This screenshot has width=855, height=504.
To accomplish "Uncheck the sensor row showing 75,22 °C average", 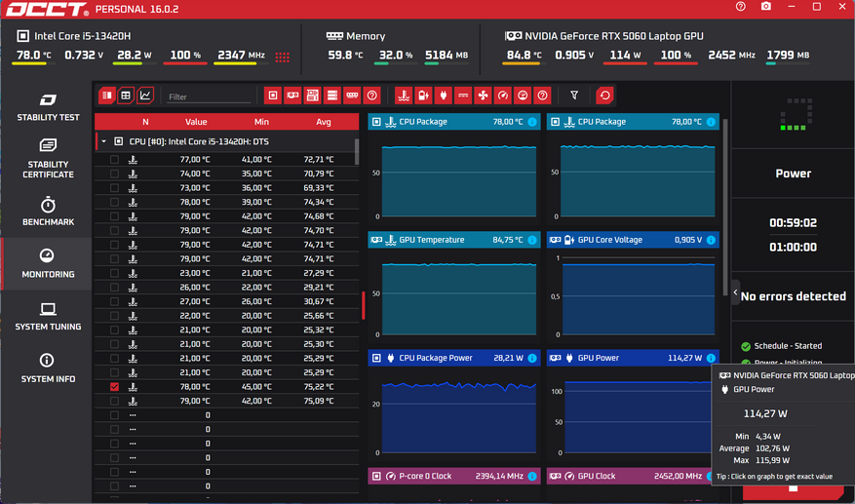I will pyautogui.click(x=114, y=387).
